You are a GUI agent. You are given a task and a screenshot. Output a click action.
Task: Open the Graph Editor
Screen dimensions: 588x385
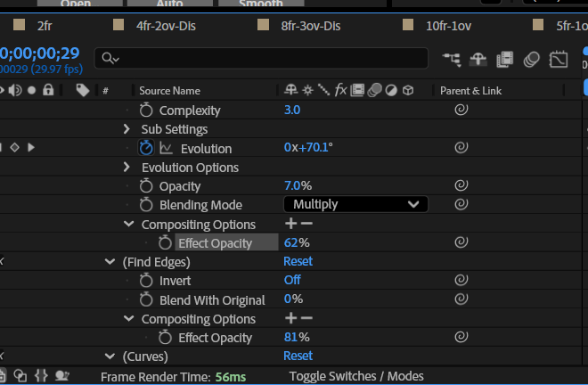559,59
